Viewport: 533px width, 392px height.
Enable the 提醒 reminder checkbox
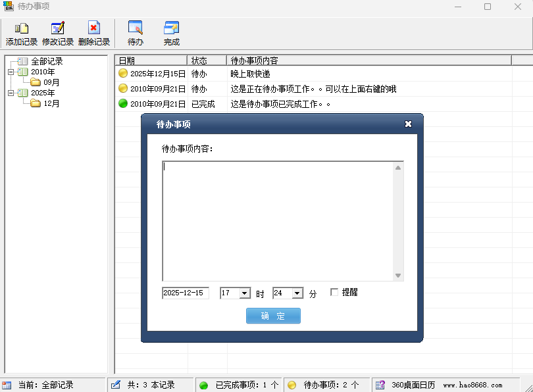coord(334,293)
